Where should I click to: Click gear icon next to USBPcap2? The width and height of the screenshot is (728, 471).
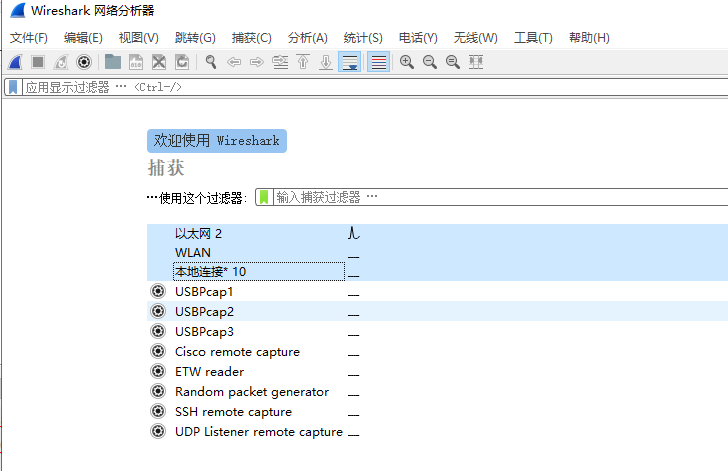pyautogui.click(x=158, y=311)
